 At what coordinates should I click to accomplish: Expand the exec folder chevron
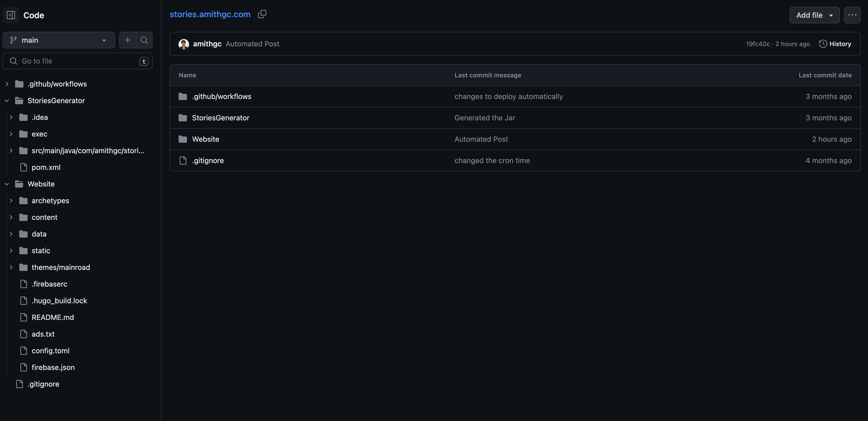[11, 134]
